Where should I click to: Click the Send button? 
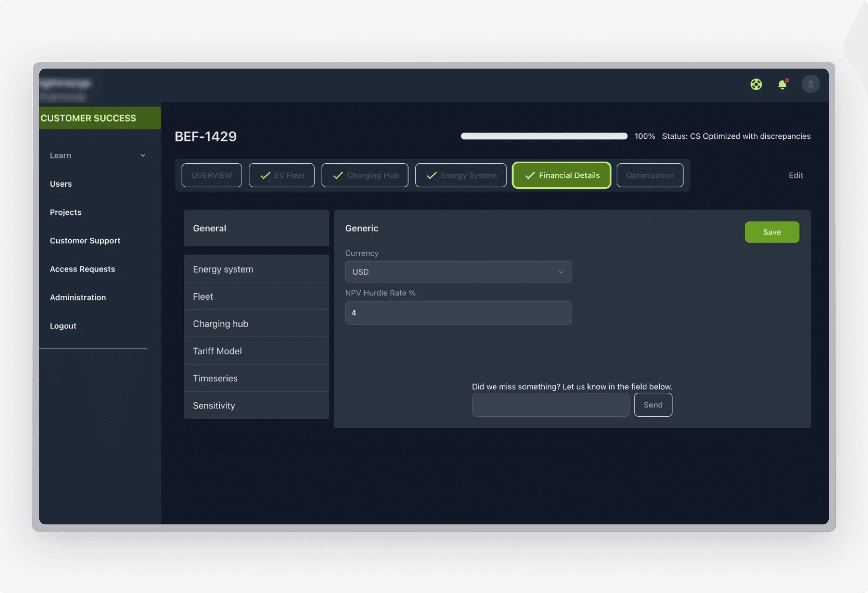[653, 405]
